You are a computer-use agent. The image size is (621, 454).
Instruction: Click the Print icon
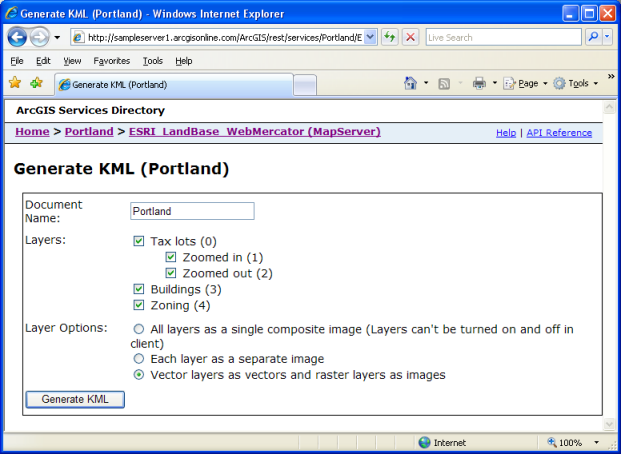[479, 83]
